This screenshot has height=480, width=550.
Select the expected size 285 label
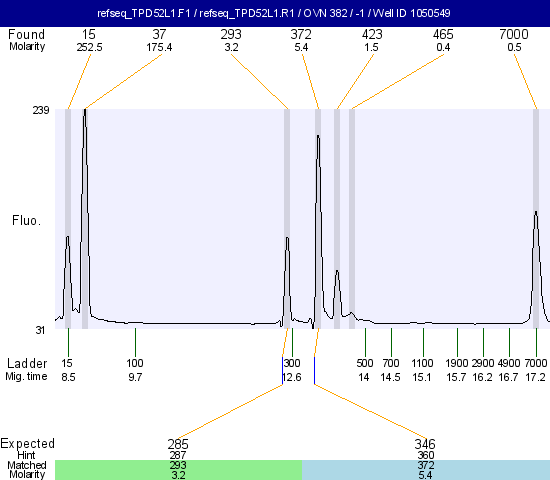(x=178, y=444)
